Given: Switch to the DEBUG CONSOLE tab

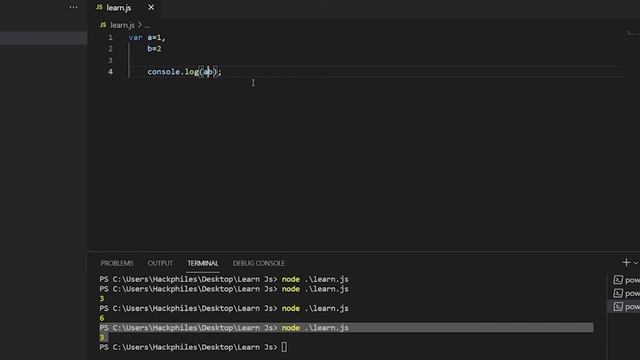Looking at the screenshot, I should click(x=259, y=263).
